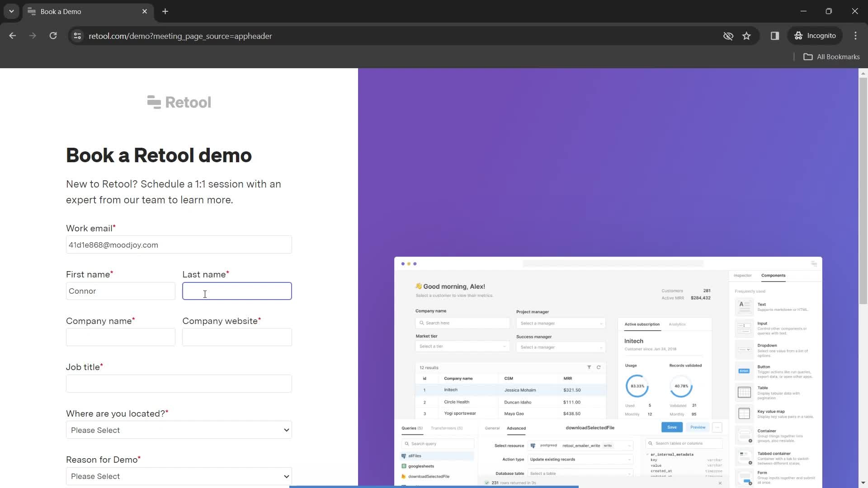Click the Retool logo
868x488 pixels.
pyautogui.click(x=179, y=102)
